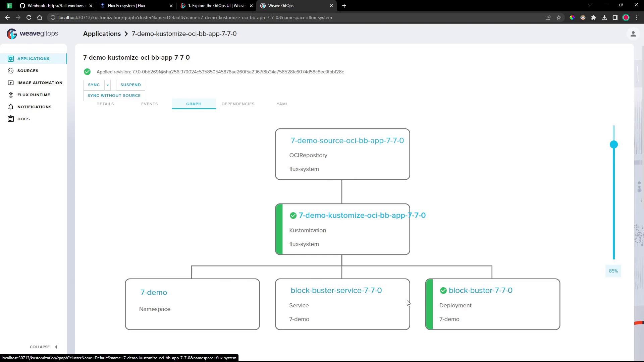This screenshot has height=362, width=644.
Task: Click the 85% zoom level label
Action: click(x=613, y=271)
